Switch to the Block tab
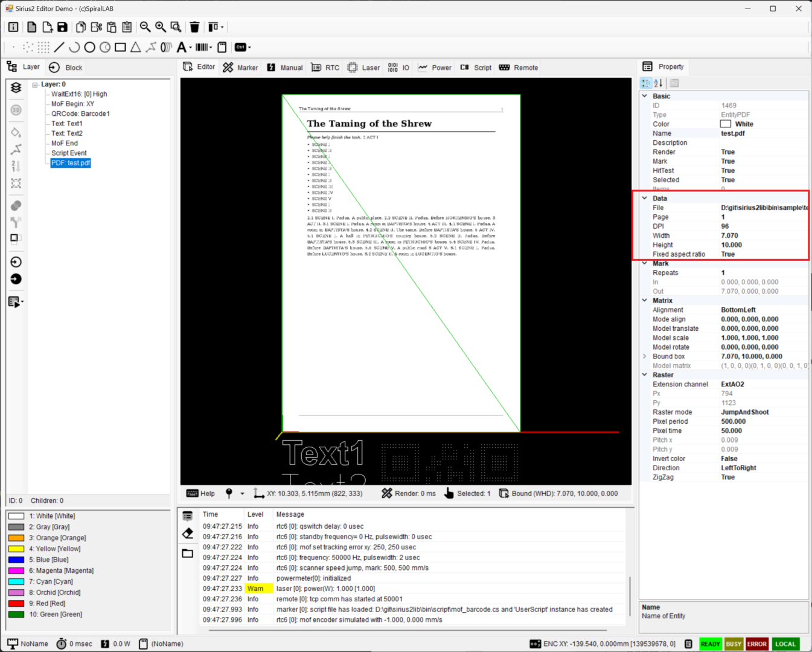Viewport: 812px width, 652px height. [x=66, y=68]
